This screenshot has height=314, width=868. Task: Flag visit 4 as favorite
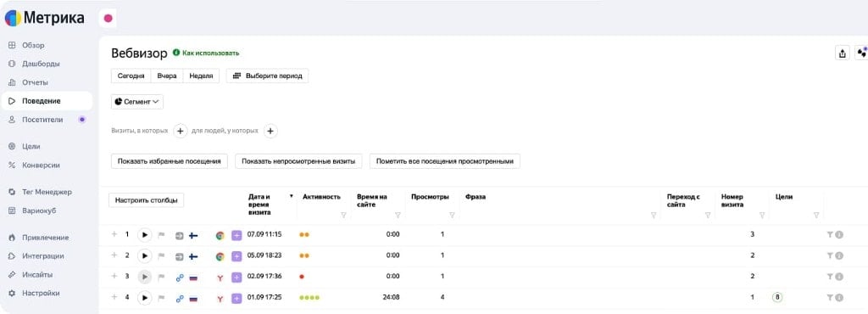tap(162, 298)
